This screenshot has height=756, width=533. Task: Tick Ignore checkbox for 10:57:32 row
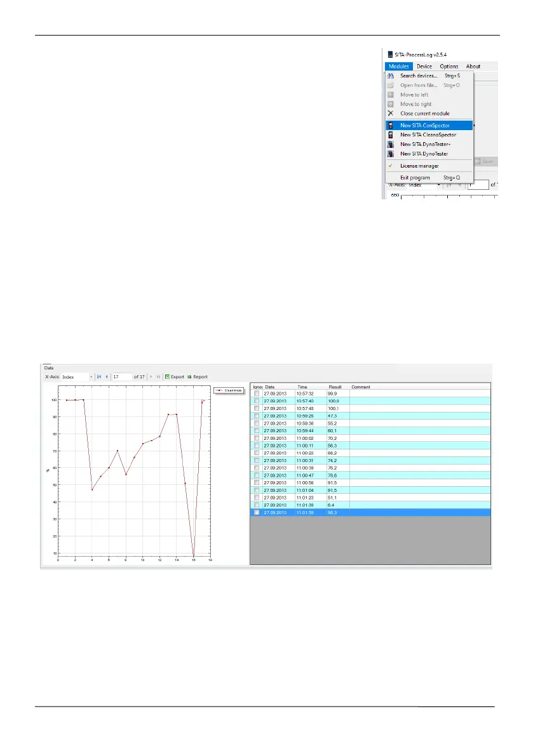[257, 394]
